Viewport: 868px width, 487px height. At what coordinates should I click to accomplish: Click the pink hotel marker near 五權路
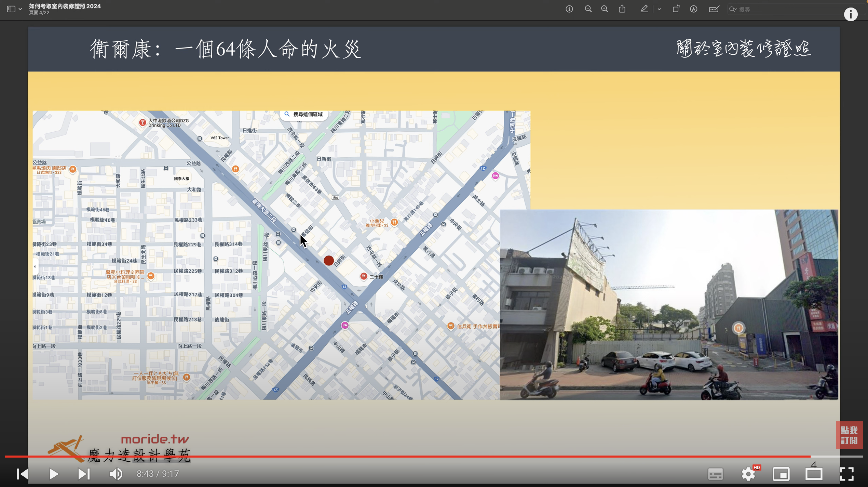click(x=345, y=325)
